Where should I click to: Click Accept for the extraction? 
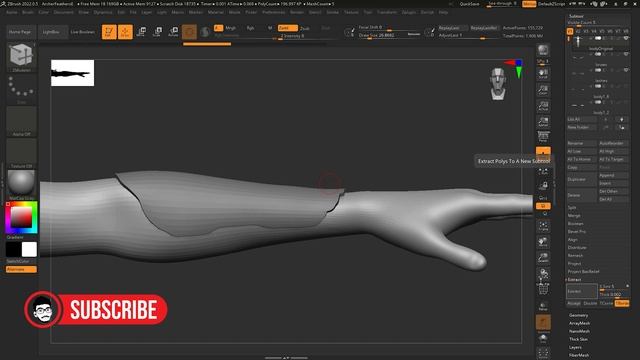click(574, 303)
